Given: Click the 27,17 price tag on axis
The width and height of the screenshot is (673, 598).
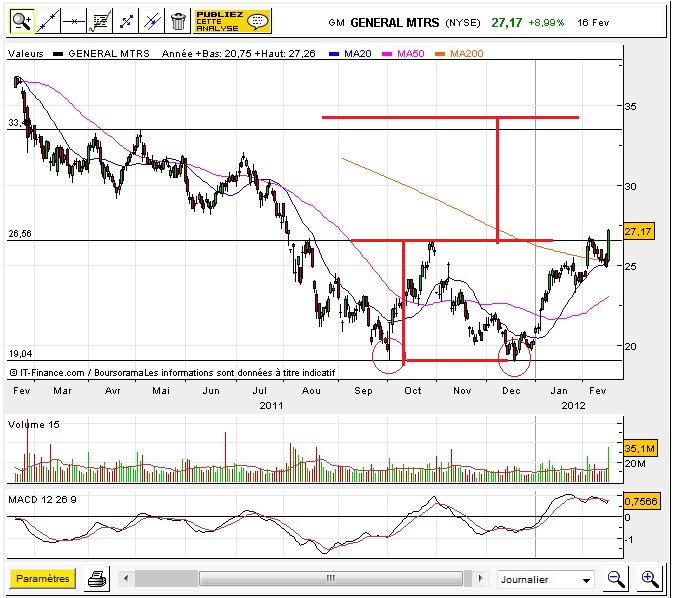Looking at the screenshot, I should point(638,232).
